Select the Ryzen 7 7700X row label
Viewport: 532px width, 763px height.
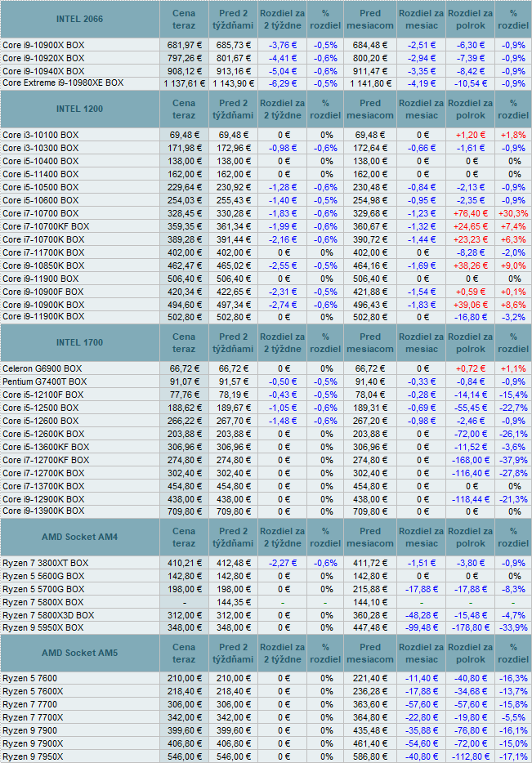point(33,718)
